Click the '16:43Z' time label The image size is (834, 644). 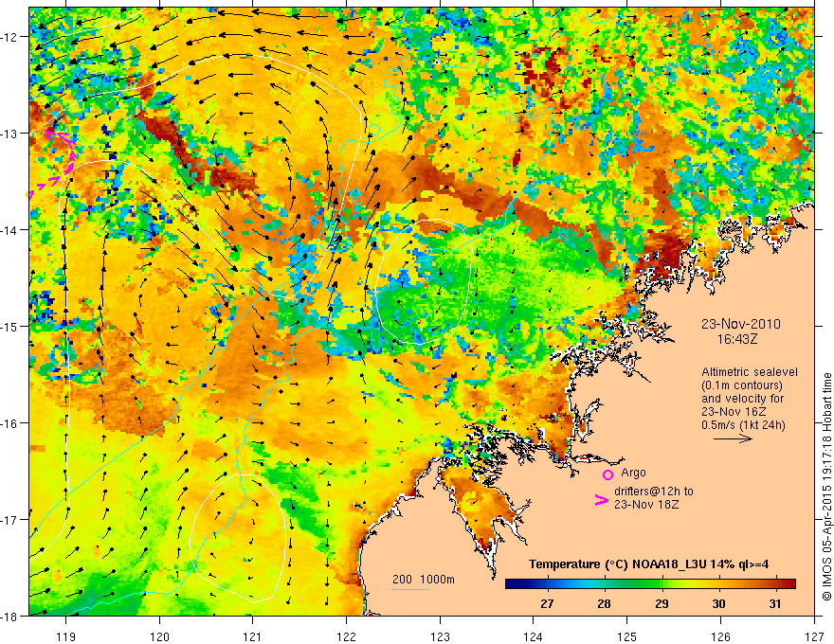point(736,338)
